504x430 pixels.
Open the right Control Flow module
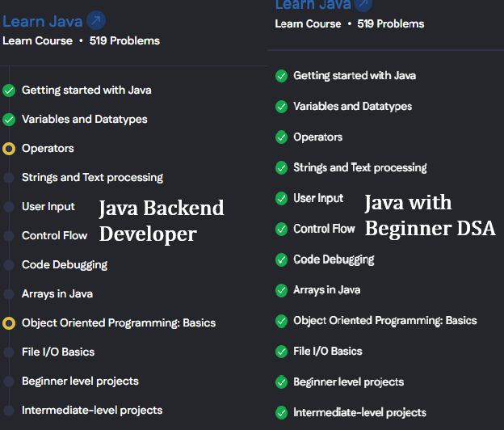pos(324,229)
